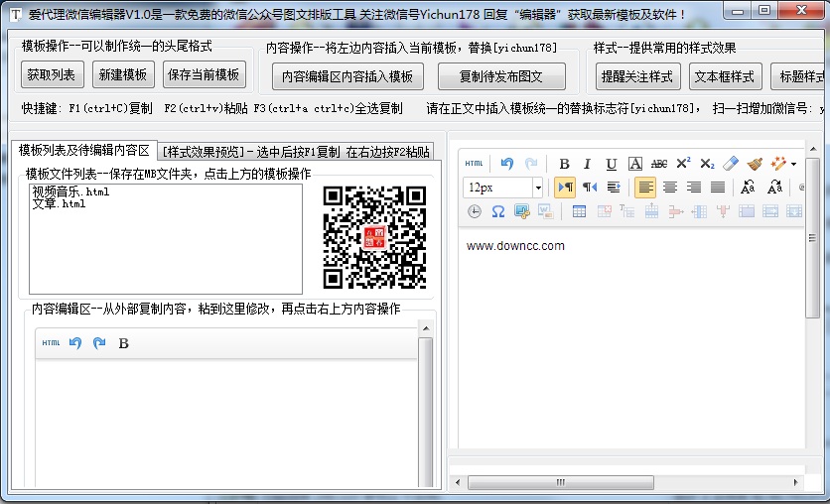Align text left
830x504 pixels.
pos(645,188)
